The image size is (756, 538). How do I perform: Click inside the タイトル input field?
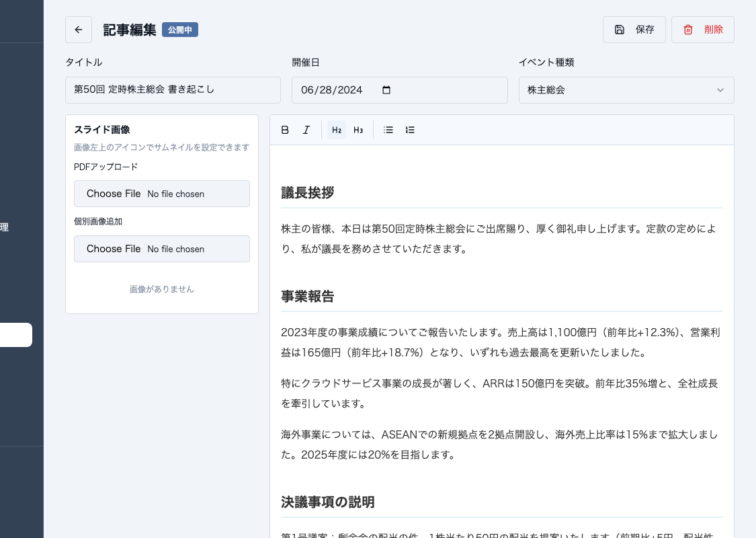[x=172, y=89]
